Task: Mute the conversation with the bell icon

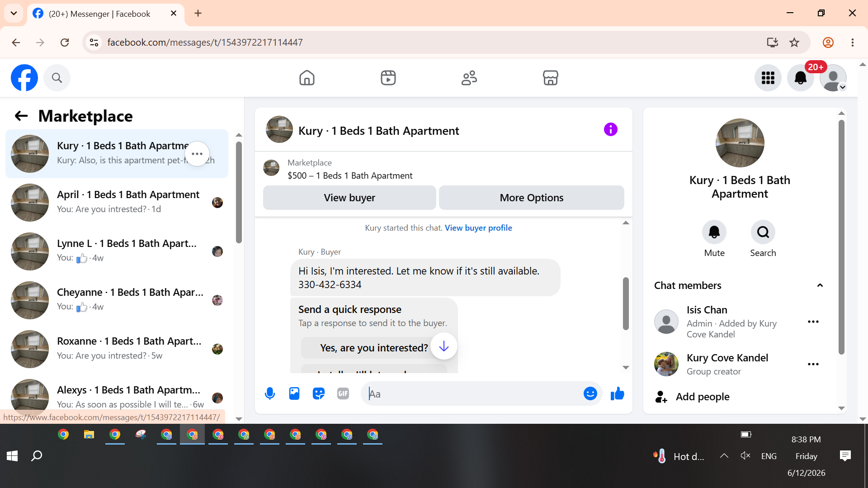Action: pyautogui.click(x=714, y=232)
